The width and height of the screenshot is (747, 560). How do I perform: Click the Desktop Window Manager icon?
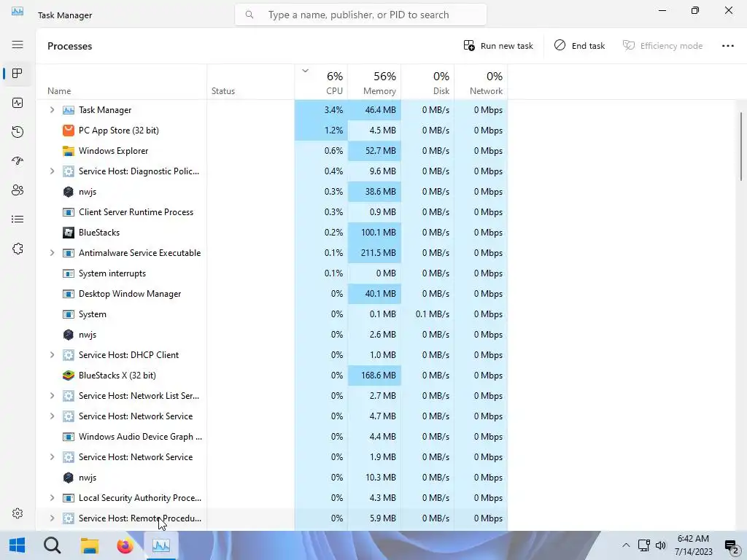69,294
